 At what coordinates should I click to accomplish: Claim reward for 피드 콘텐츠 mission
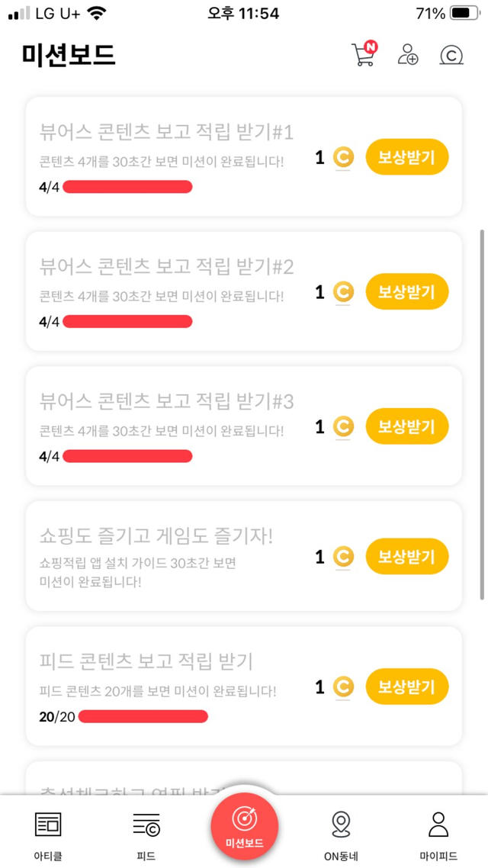(406, 686)
